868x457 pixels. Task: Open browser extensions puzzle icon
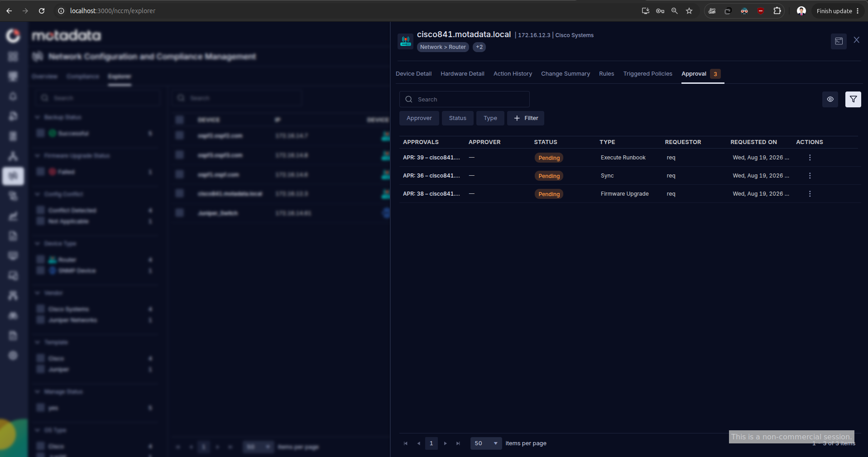[777, 11]
